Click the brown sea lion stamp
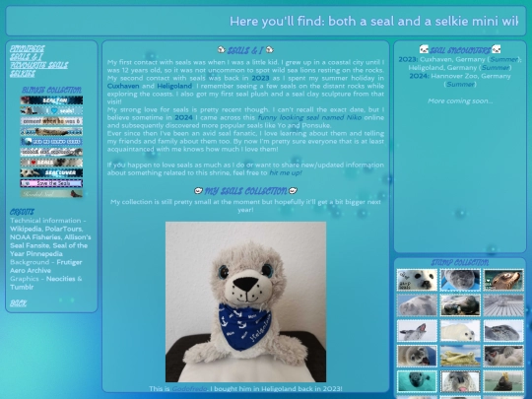The width and height of the screenshot is (532, 399). pyautogui.click(x=503, y=280)
